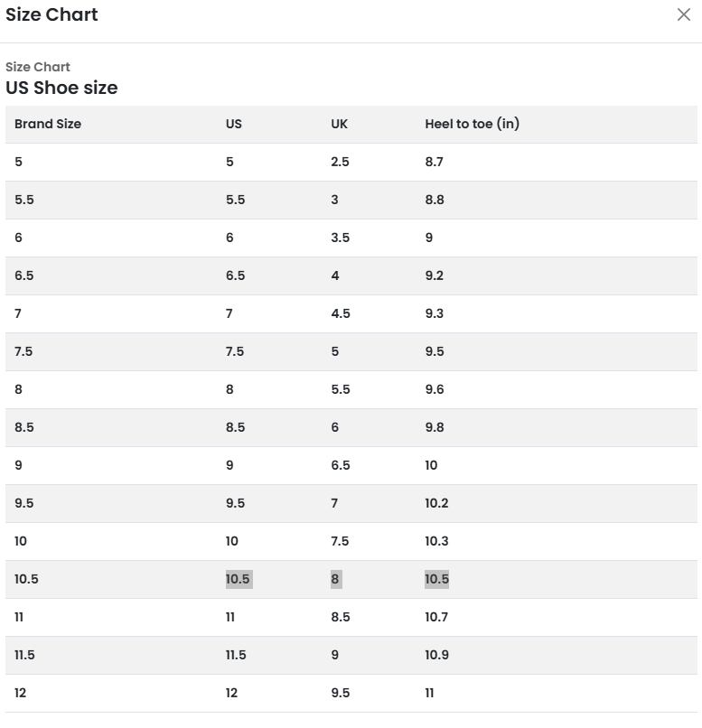Click heel to toe value 9.6
The image size is (702, 728).
[x=435, y=389]
